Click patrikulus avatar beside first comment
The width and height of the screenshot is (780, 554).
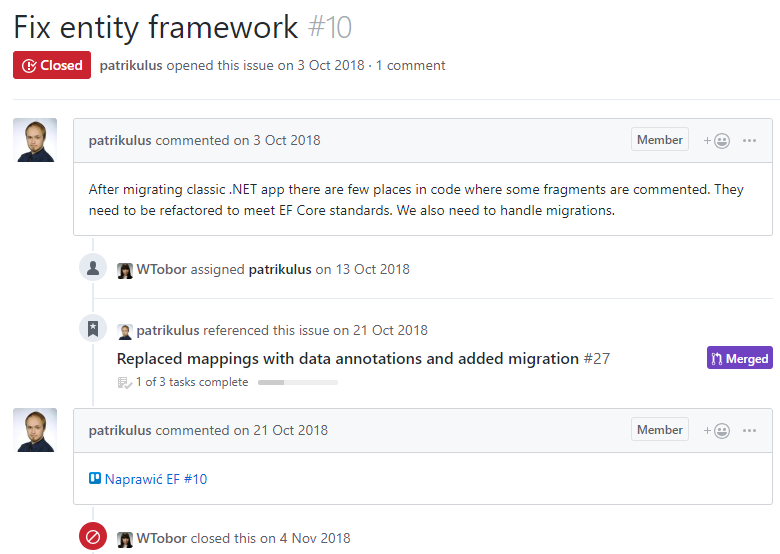(x=35, y=140)
